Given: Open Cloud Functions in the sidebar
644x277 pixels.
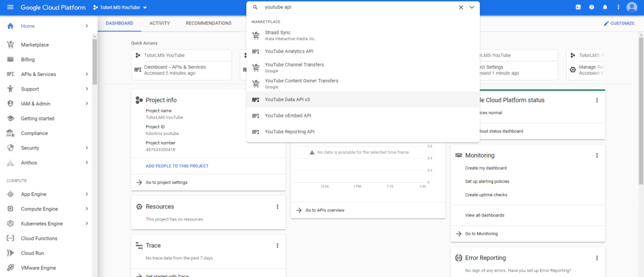Looking at the screenshot, I should coord(39,239).
